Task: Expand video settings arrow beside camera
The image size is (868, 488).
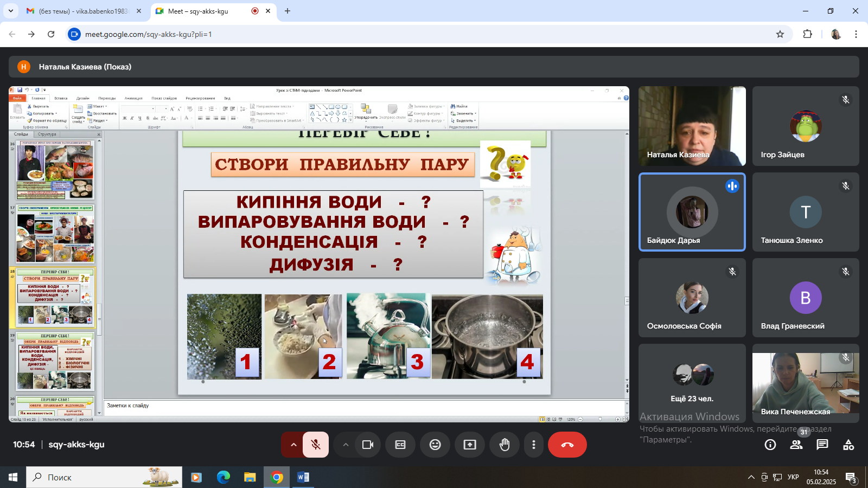Action: pyautogui.click(x=346, y=445)
